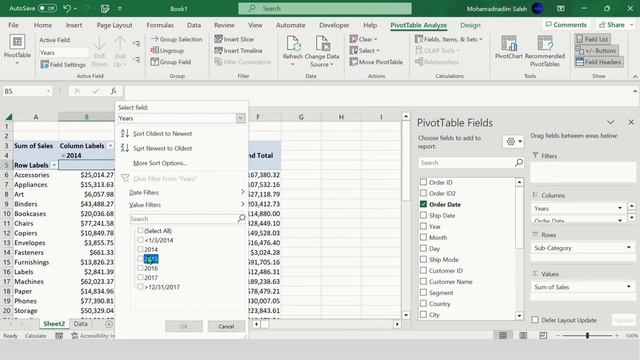Image resolution: width=640 pixels, height=360 pixels.
Task: Open the Data ribbon tab
Action: click(x=194, y=25)
